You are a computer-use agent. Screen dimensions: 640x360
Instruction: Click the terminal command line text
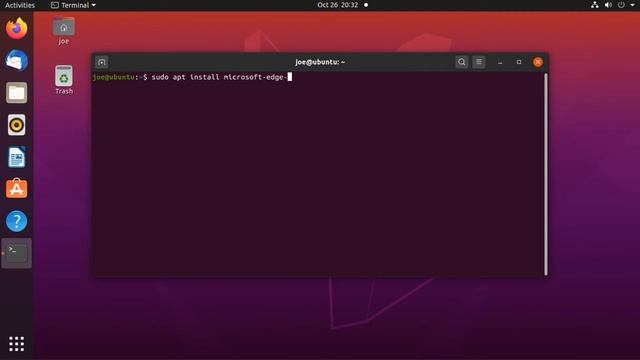pos(192,77)
